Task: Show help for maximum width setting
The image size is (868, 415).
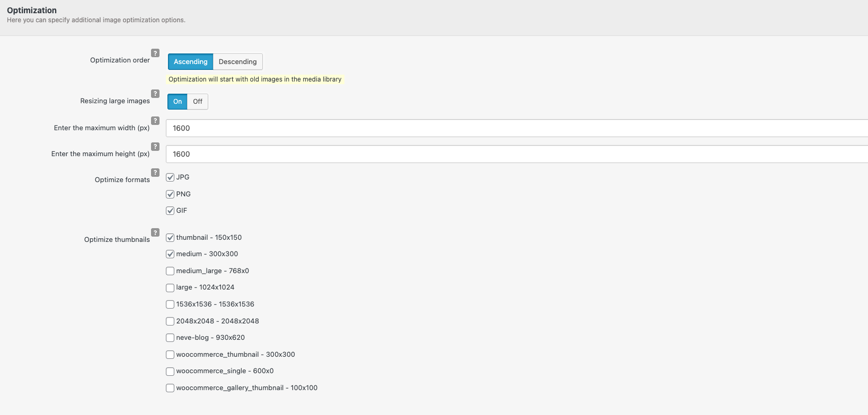Action: (x=155, y=121)
